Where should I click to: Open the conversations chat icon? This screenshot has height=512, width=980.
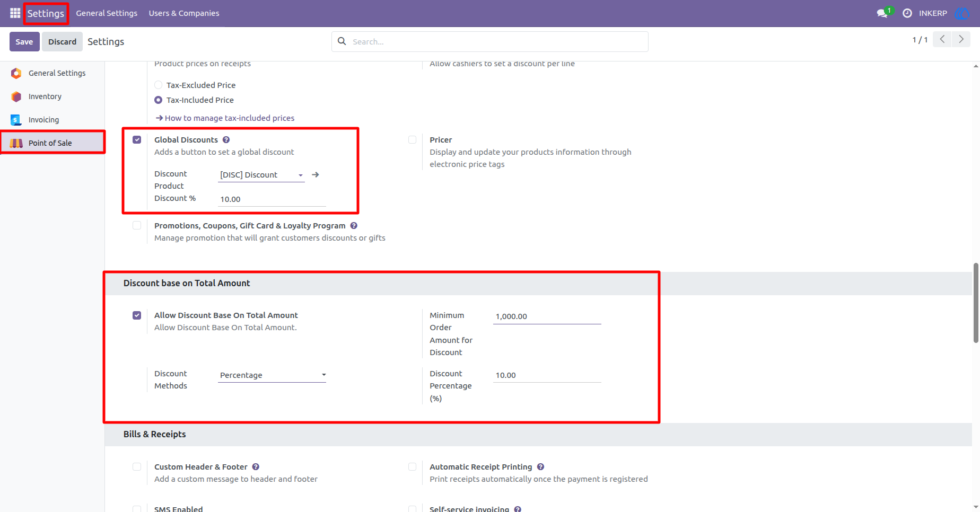point(883,13)
